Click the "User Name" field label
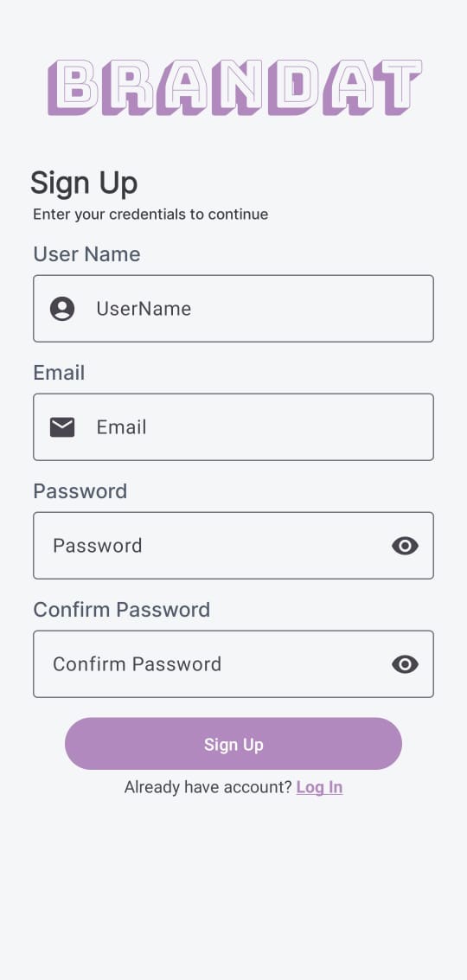 [86, 254]
